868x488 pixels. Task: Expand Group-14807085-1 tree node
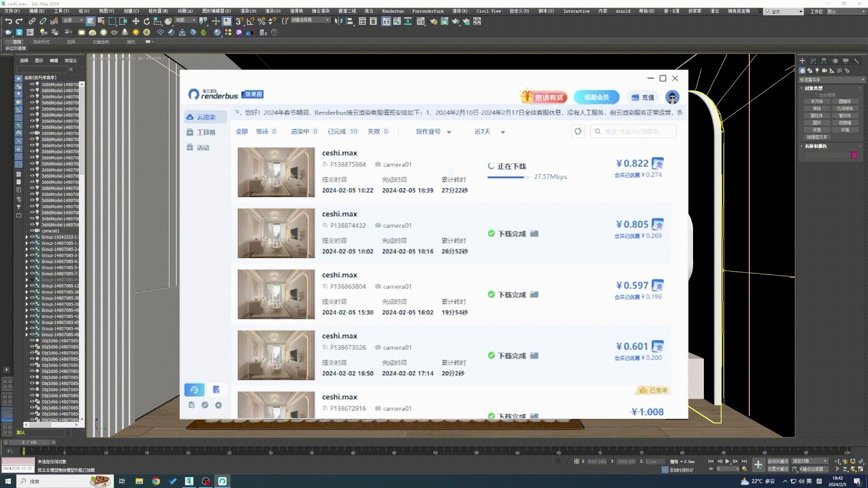pyautogui.click(x=27, y=243)
